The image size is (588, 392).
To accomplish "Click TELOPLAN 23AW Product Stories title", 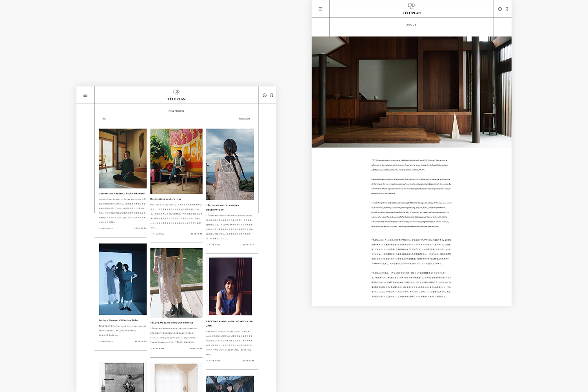I will (x=172, y=323).
